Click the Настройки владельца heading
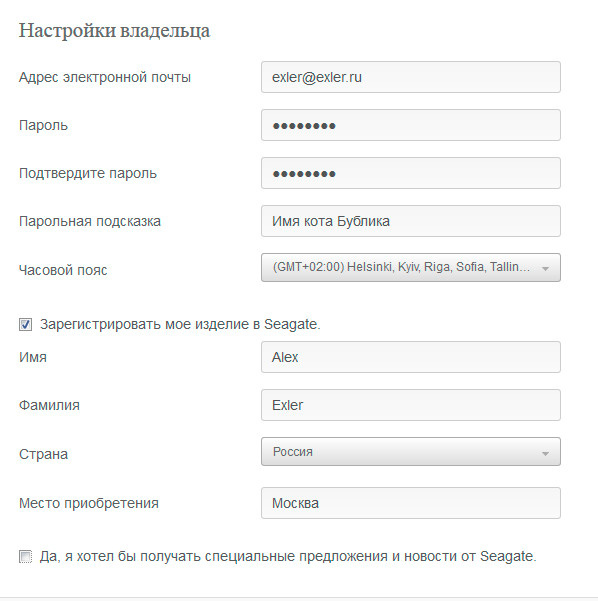 pos(114,31)
